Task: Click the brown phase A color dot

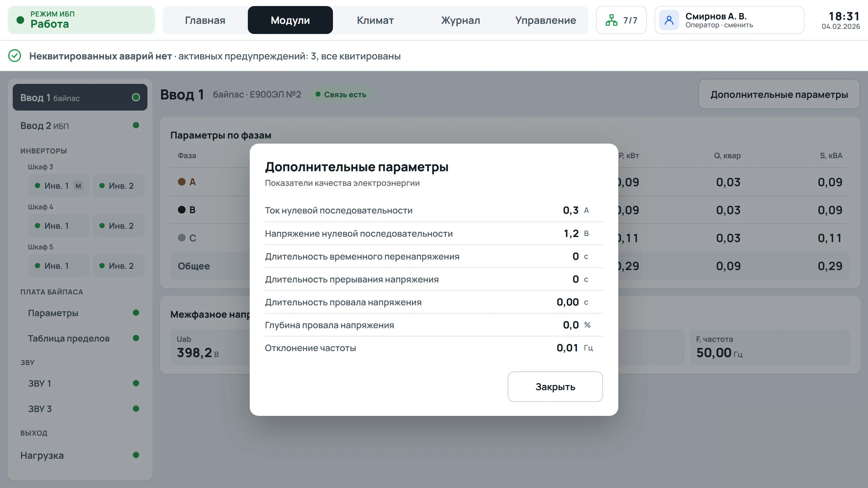Action: coord(182,182)
